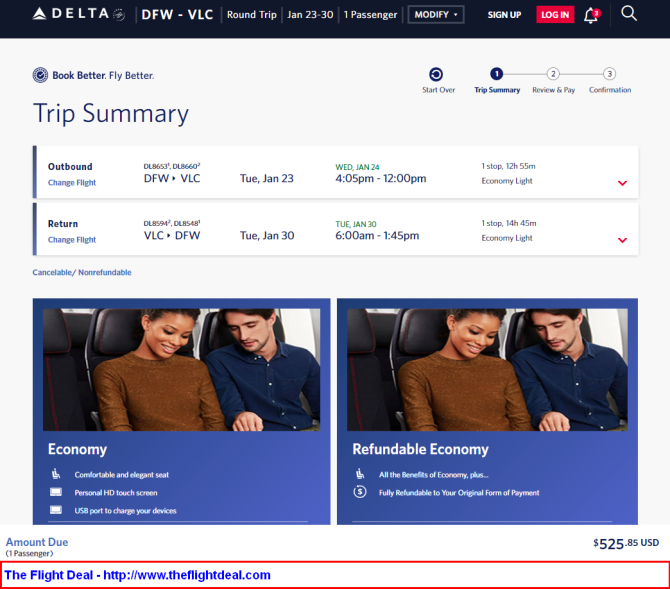The image size is (670, 589).
Task: Select the Refundable Economy fare card
Action: tap(487, 411)
